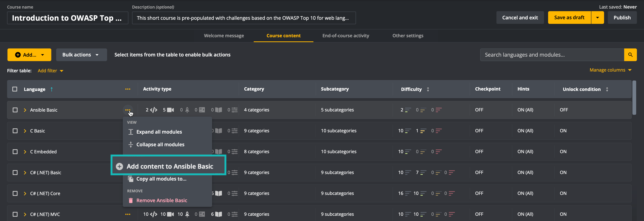This screenshot has width=644, height=221.
Task: Click the Ansible Basic code challenges icon
Action: pyautogui.click(x=154, y=110)
